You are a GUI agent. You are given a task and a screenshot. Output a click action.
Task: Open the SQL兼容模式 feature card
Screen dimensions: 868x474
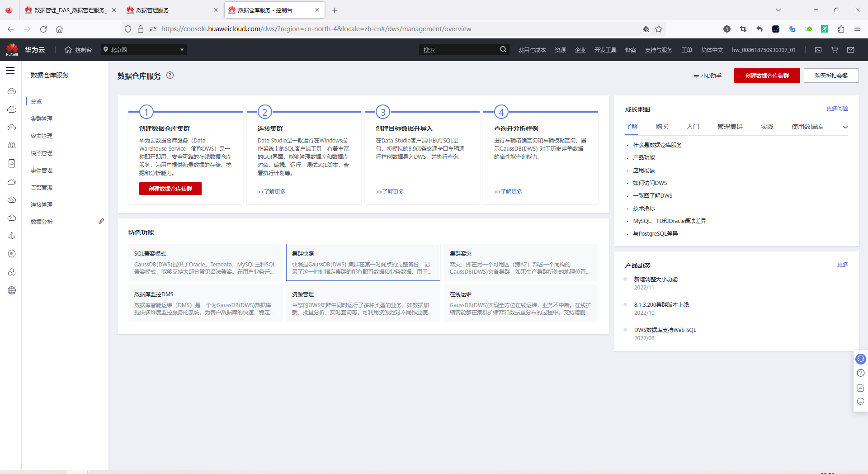(x=205, y=262)
